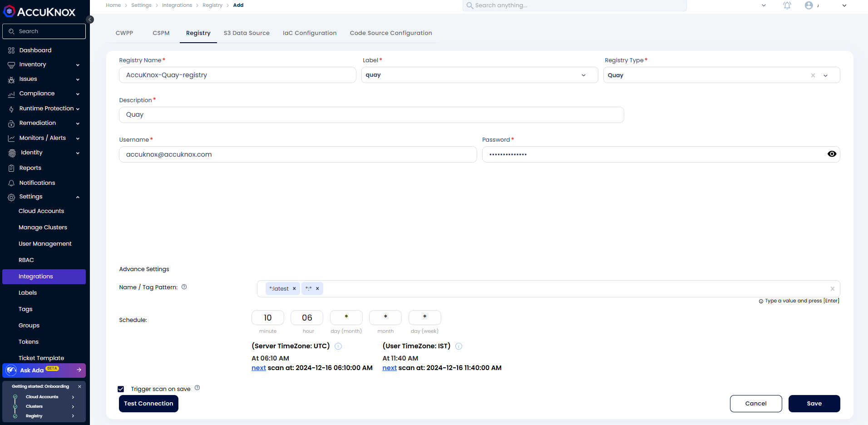Click the Monitors / Alerts graph icon
868x425 pixels.
coord(11,138)
